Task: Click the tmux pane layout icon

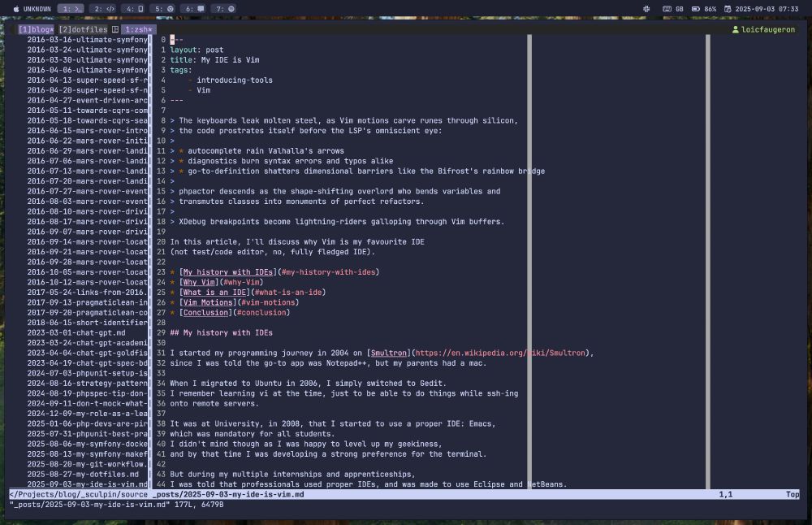Action: coord(115,29)
